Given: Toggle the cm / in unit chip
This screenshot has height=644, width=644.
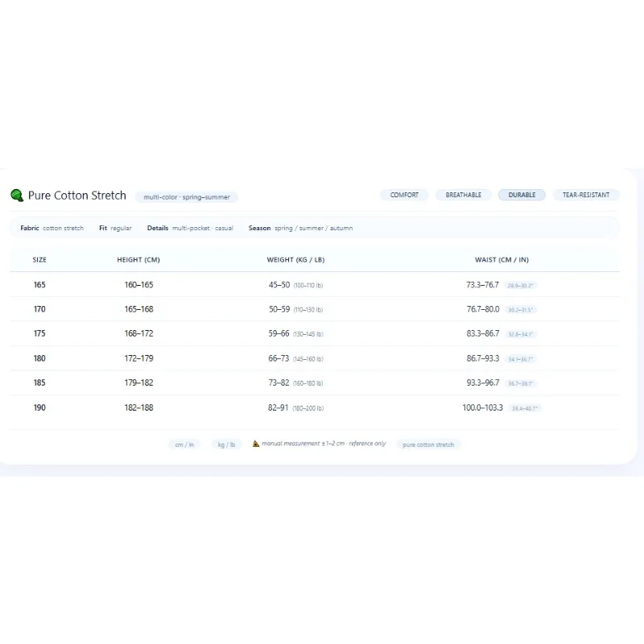Looking at the screenshot, I should (x=184, y=445).
